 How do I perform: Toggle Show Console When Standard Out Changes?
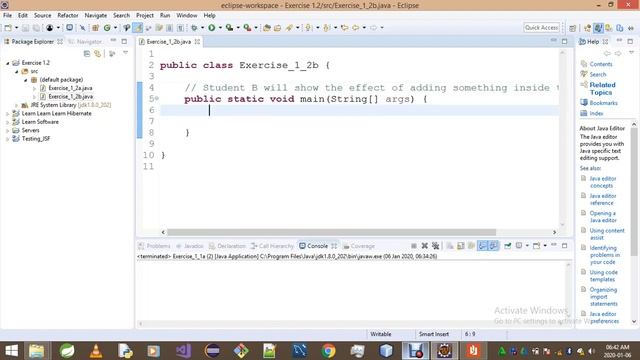482,246
